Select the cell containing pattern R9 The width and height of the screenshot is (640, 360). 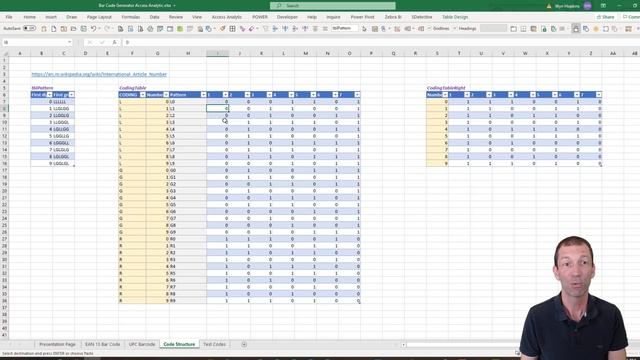point(188,301)
